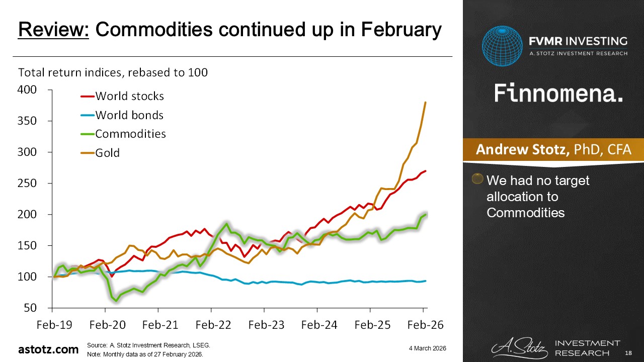Click the 'Andrew Stotz, PhD, CFA' banner
Image resolution: width=644 pixels, height=362 pixels.
coord(553,150)
